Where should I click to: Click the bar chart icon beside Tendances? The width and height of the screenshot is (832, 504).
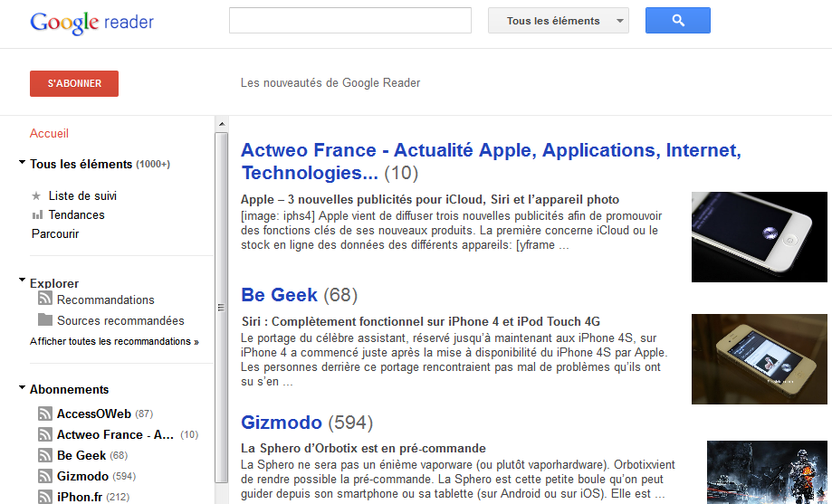37,214
